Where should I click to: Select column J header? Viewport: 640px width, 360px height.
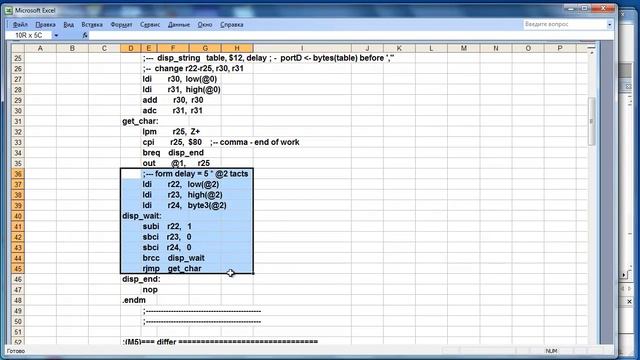367,48
